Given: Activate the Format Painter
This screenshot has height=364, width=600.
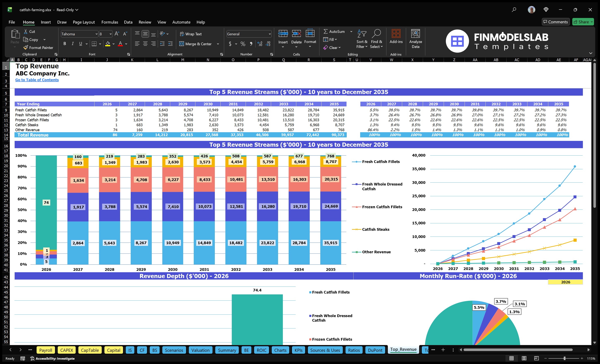Looking at the screenshot, I should point(38,48).
